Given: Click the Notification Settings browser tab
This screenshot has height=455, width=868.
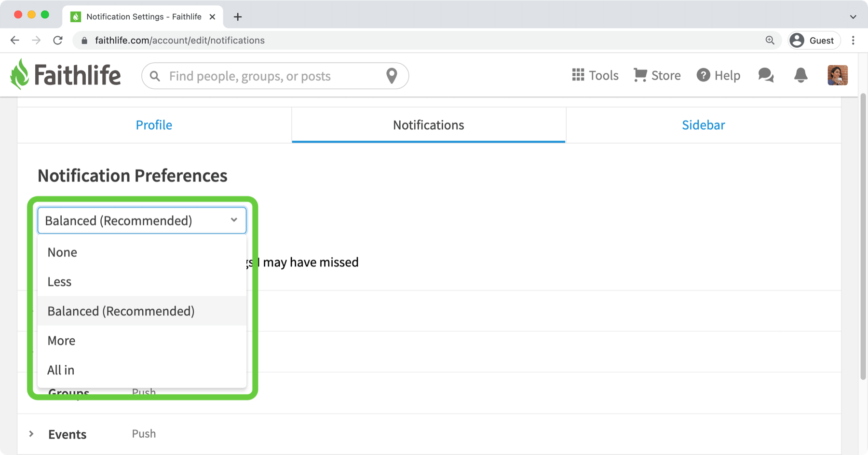Looking at the screenshot, I should coord(143,17).
